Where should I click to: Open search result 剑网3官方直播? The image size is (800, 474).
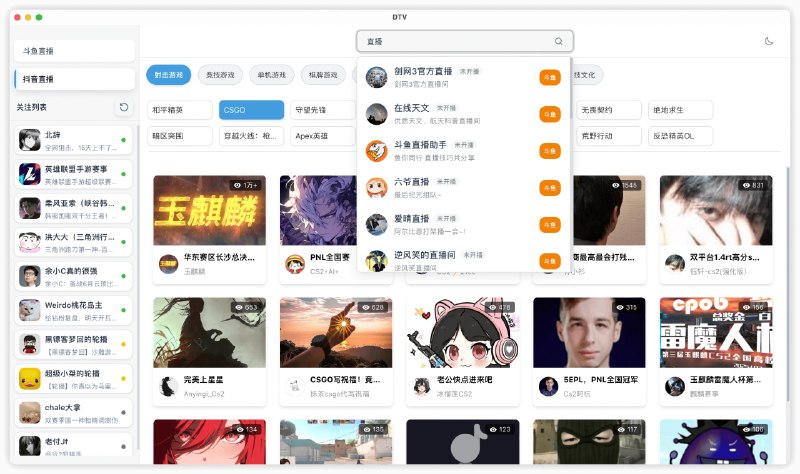point(463,77)
